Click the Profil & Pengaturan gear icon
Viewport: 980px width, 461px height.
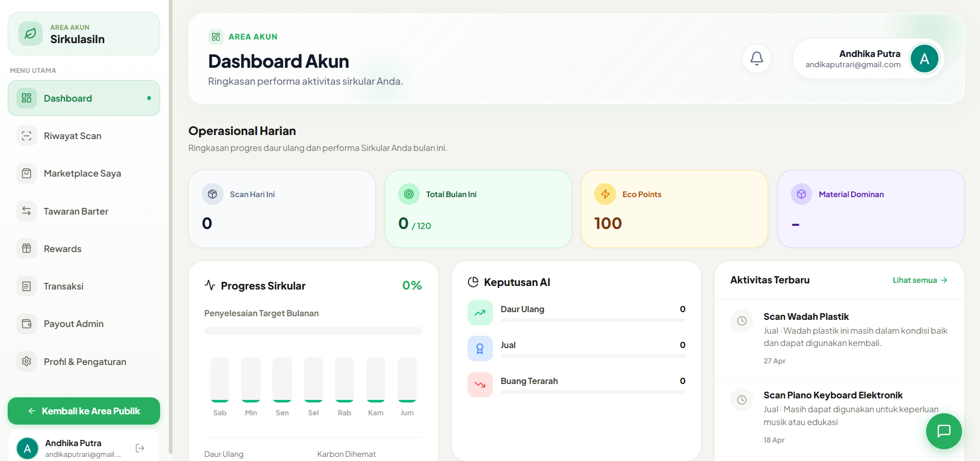click(x=27, y=361)
